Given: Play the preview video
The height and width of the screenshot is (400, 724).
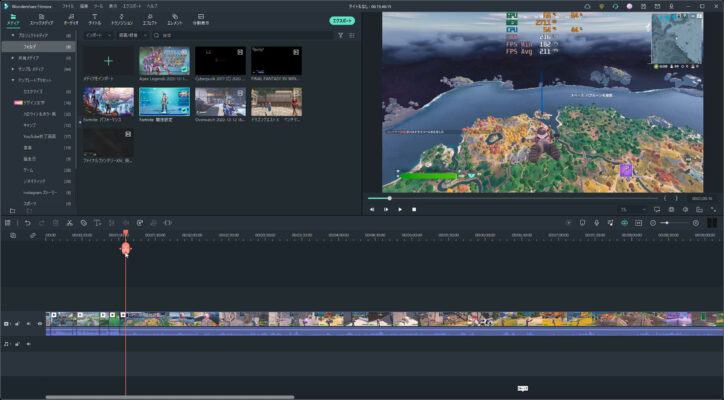Looking at the screenshot, I should (400, 210).
